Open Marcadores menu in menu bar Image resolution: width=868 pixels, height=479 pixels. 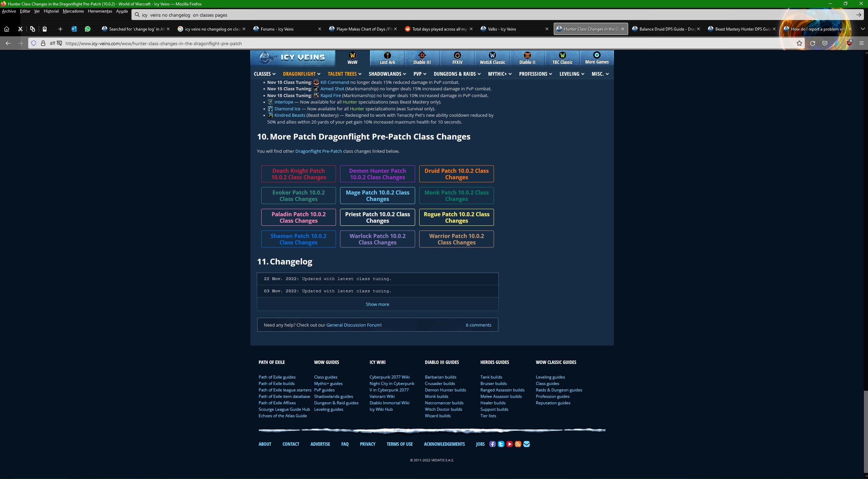(73, 11)
